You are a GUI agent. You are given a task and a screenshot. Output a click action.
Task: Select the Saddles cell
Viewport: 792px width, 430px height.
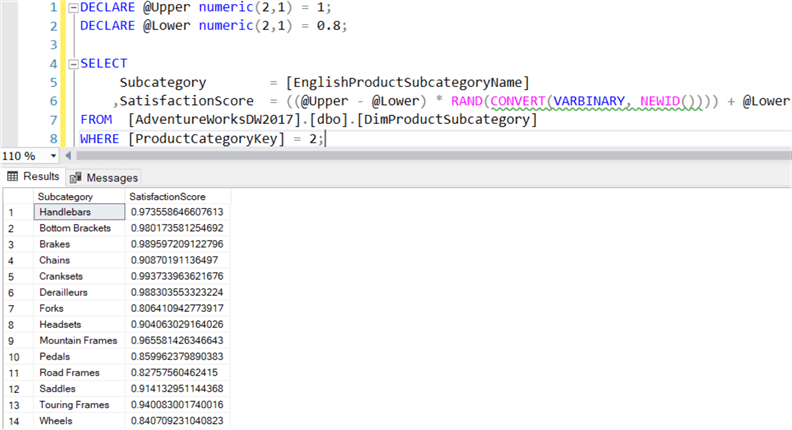point(79,389)
